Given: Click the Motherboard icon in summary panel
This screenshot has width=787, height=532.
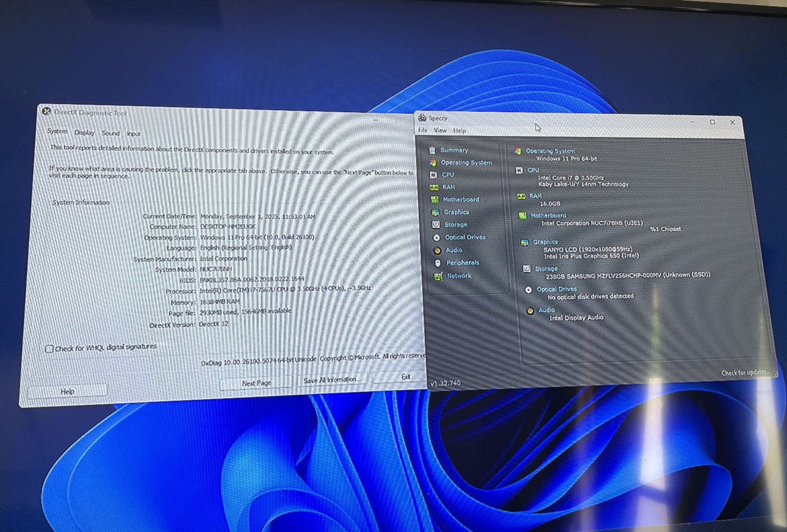Looking at the screenshot, I should coord(522,216).
